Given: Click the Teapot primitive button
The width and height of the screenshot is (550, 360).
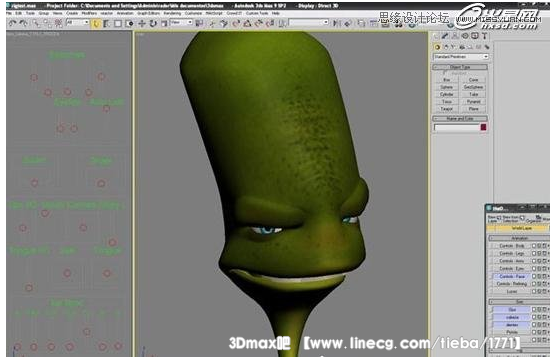Looking at the screenshot, I should tap(447, 109).
